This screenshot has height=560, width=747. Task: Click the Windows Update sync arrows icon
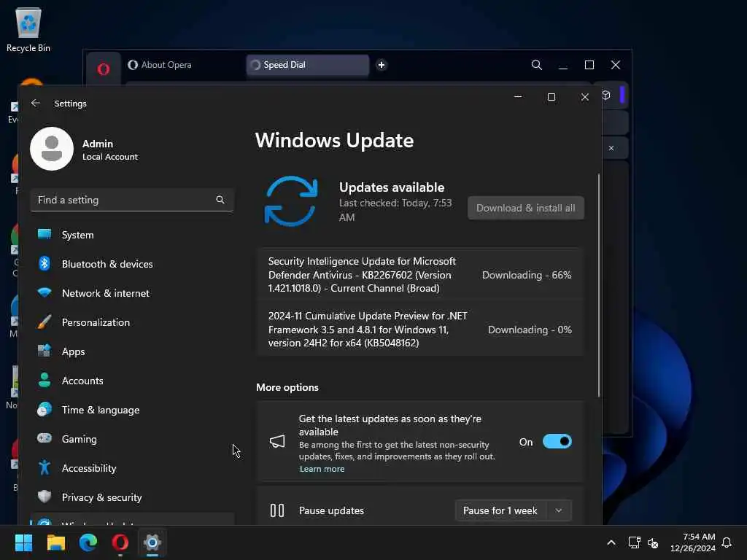tap(291, 201)
